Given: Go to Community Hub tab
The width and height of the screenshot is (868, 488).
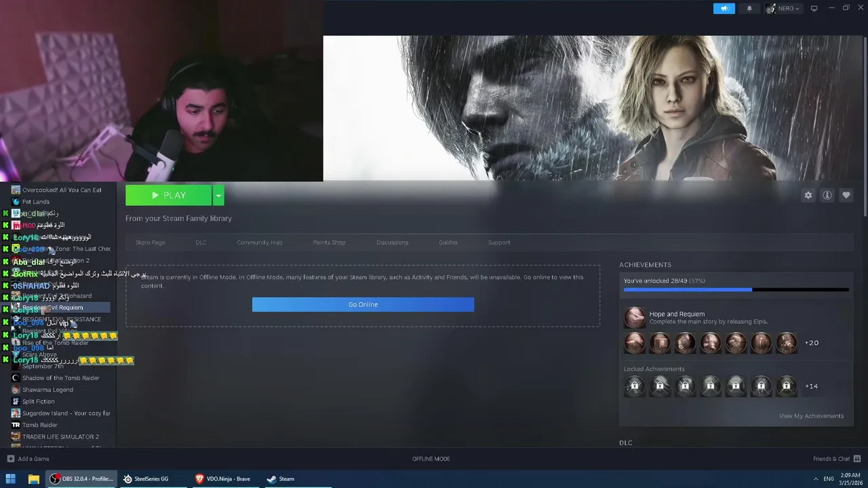Looking at the screenshot, I should pos(259,243).
